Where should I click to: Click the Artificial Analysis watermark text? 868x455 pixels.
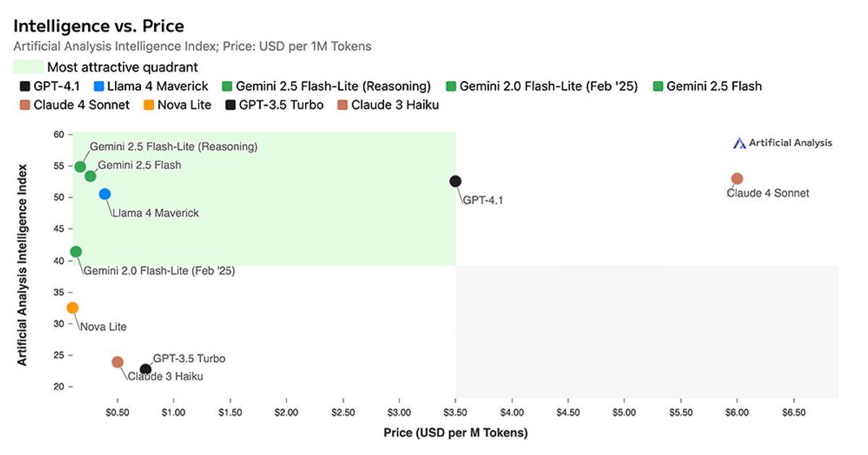[791, 143]
